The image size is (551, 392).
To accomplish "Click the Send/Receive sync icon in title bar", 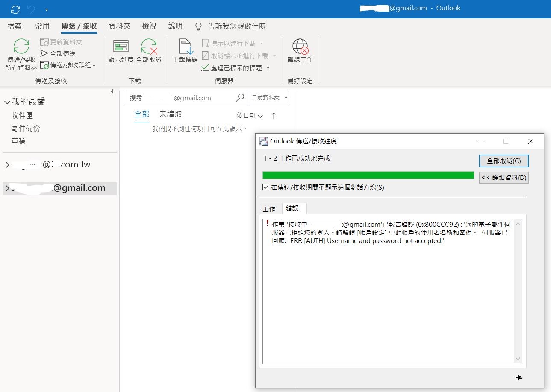I will (x=15, y=9).
